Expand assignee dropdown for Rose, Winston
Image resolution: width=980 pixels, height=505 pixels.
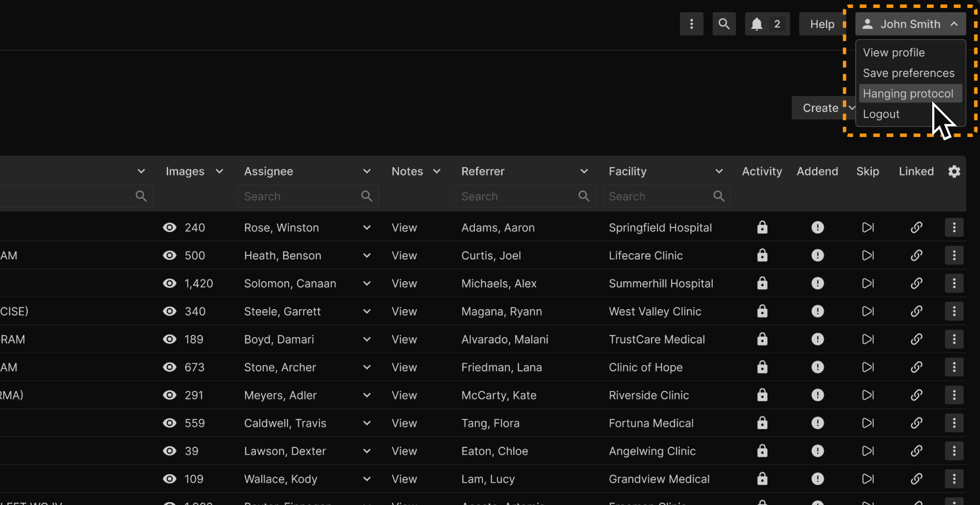pos(366,228)
